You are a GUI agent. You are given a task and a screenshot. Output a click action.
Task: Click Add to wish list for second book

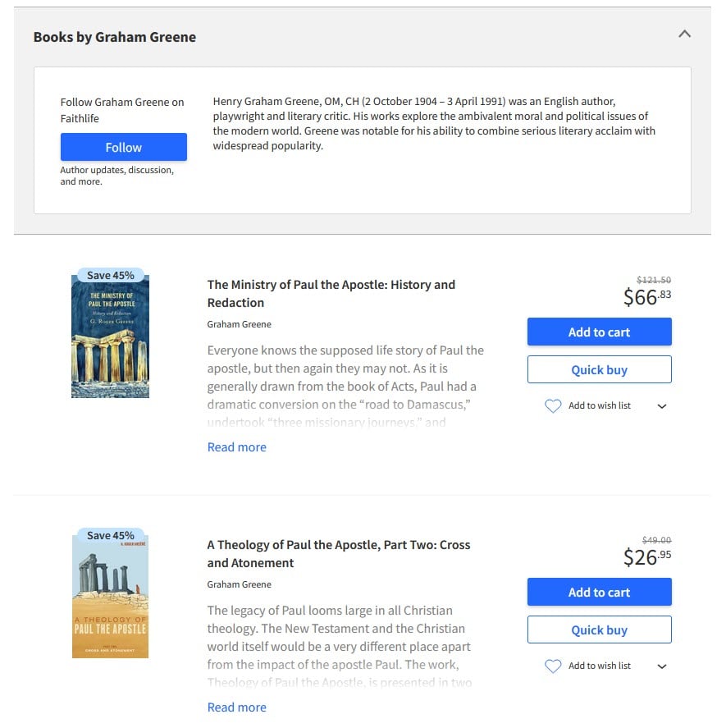(600, 666)
